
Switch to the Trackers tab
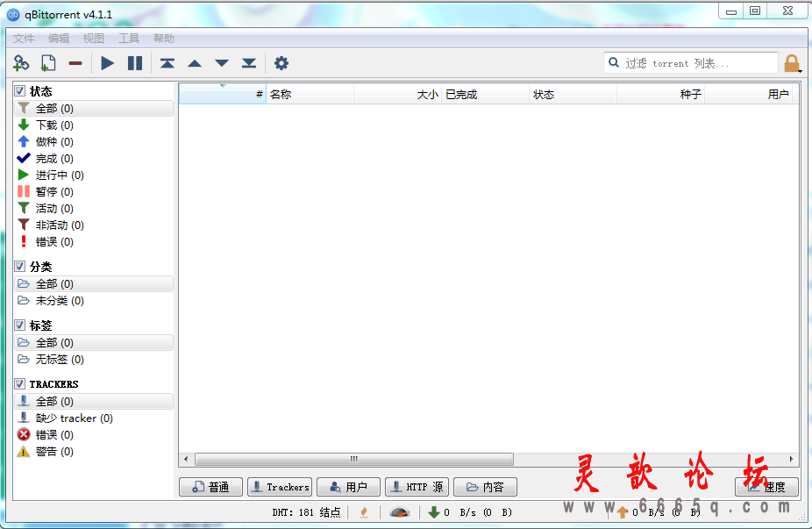click(280, 487)
